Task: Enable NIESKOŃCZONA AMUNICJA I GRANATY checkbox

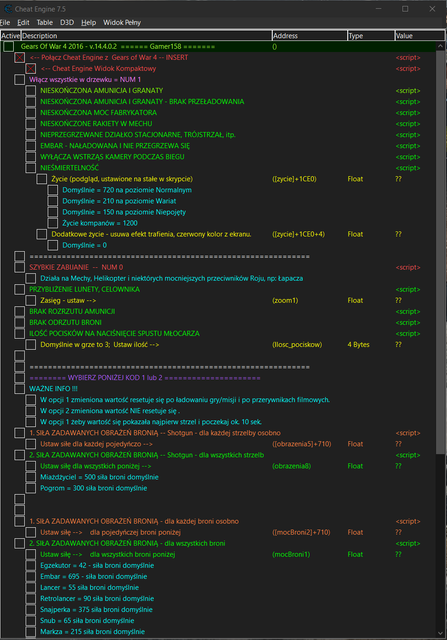Action: point(31,91)
